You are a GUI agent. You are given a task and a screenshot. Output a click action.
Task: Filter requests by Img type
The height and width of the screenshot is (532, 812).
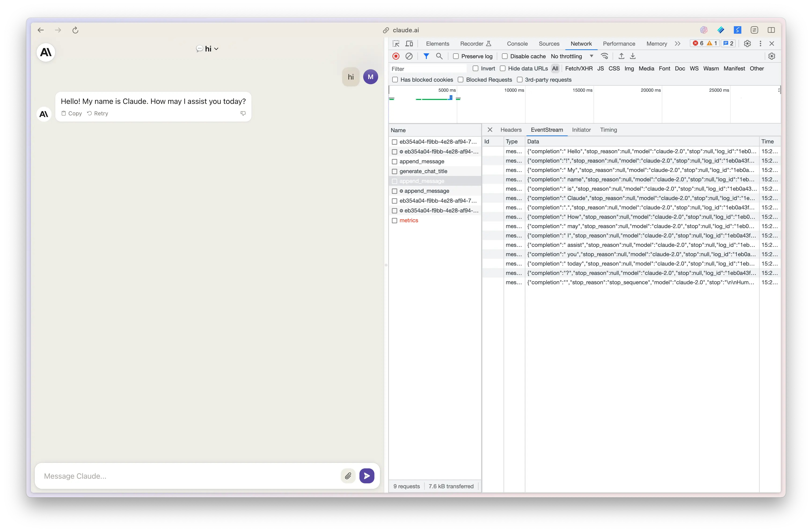coord(629,69)
